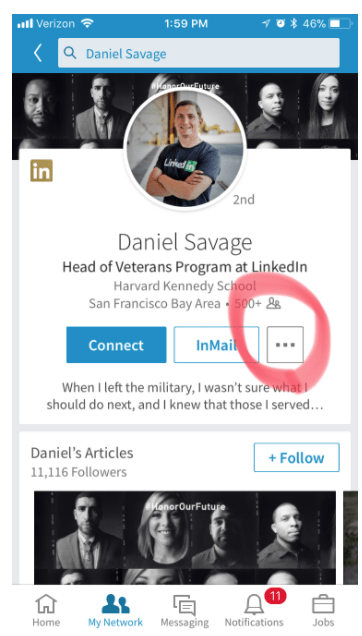Open My Network tab
362x636 pixels.
(x=116, y=610)
